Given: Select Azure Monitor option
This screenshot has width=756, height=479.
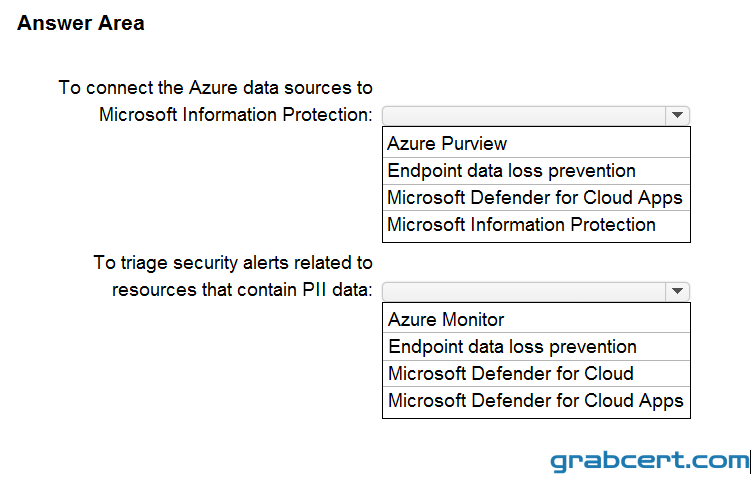Looking at the screenshot, I should (x=536, y=319).
